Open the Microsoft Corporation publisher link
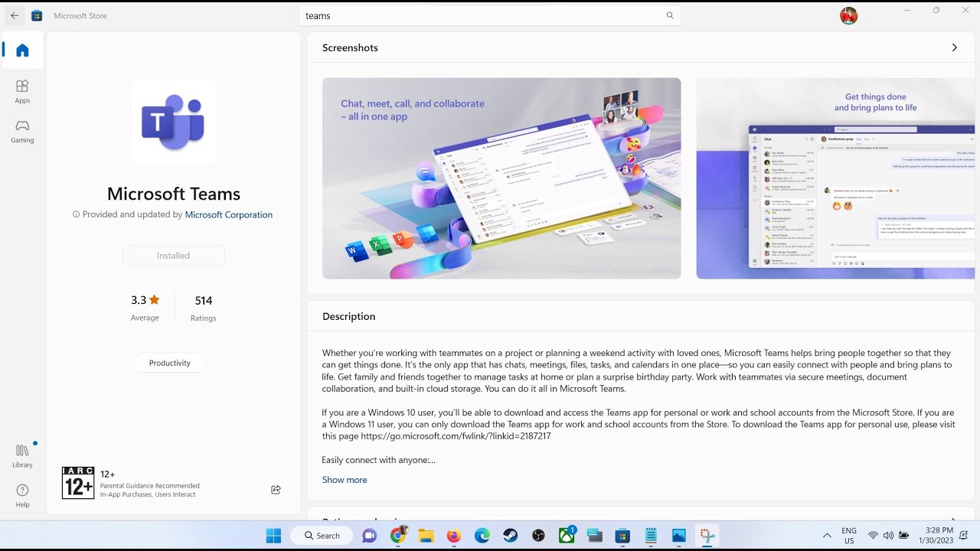The width and height of the screenshot is (980, 551). 229,215
